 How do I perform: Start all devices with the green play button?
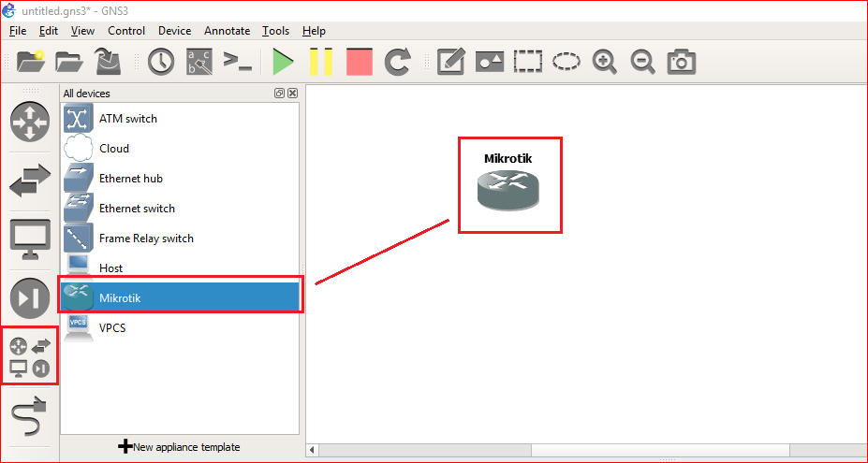pos(284,62)
